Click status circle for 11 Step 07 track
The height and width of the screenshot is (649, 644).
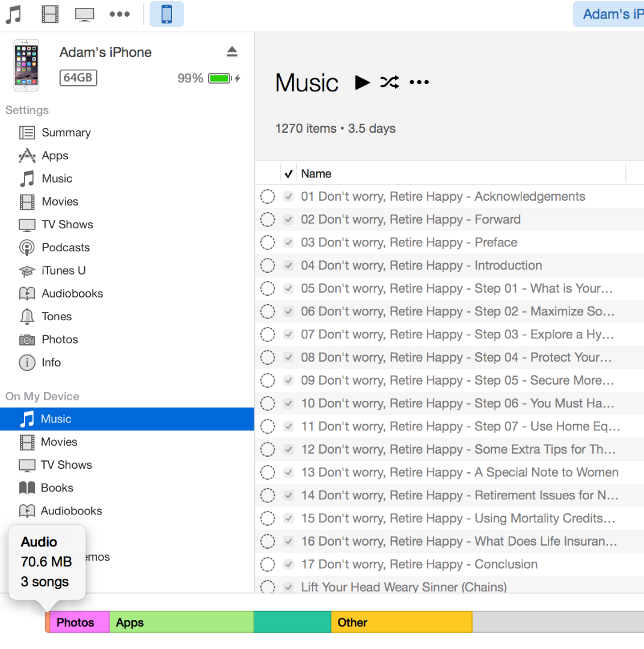coord(268,426)
